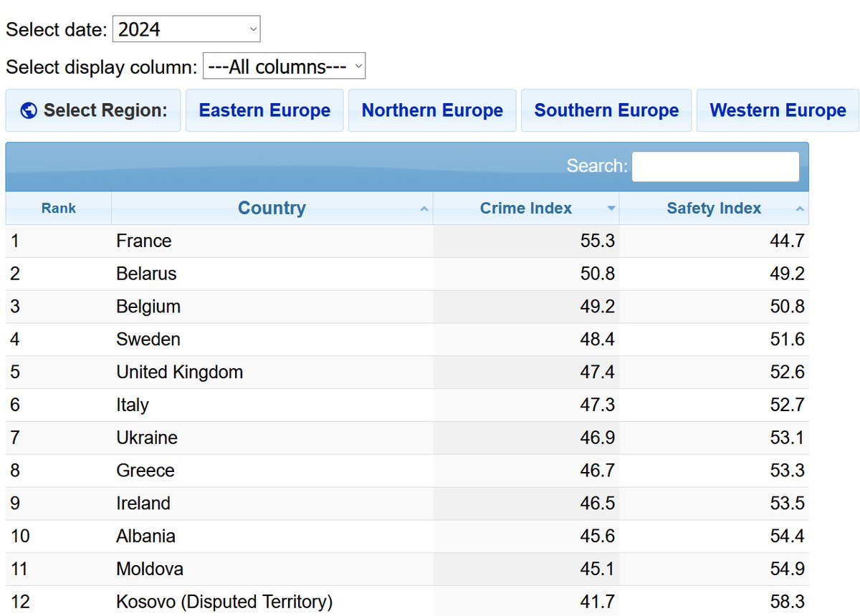Click Moldova's safety index value 54.9
The height and width of the screenshot is (616, 860).
click(788, 569)
